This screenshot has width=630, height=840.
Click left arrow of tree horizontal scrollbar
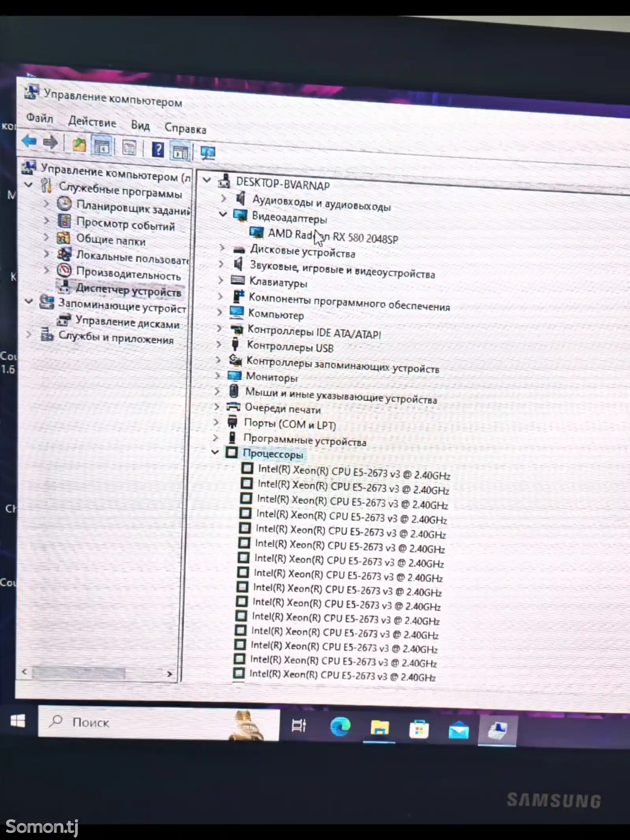[24, 672]
